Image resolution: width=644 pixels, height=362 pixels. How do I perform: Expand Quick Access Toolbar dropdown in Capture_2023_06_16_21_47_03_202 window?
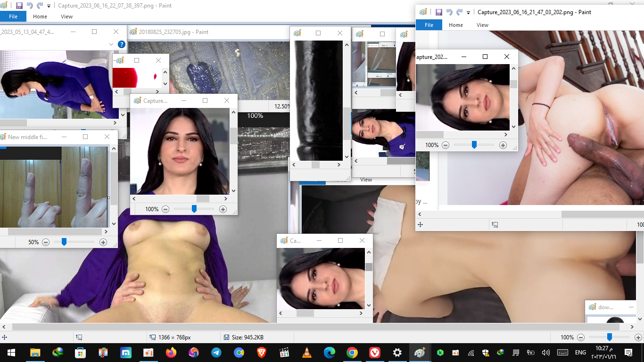(468, 13)
